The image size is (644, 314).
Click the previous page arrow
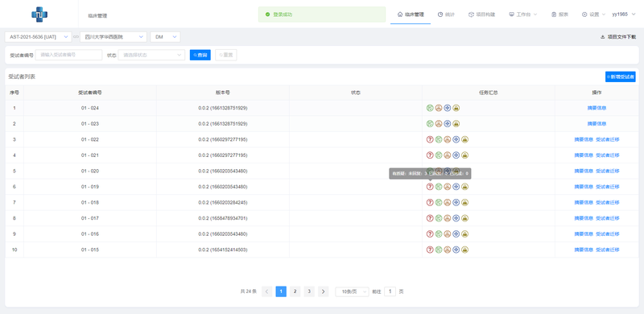(266, 291)
